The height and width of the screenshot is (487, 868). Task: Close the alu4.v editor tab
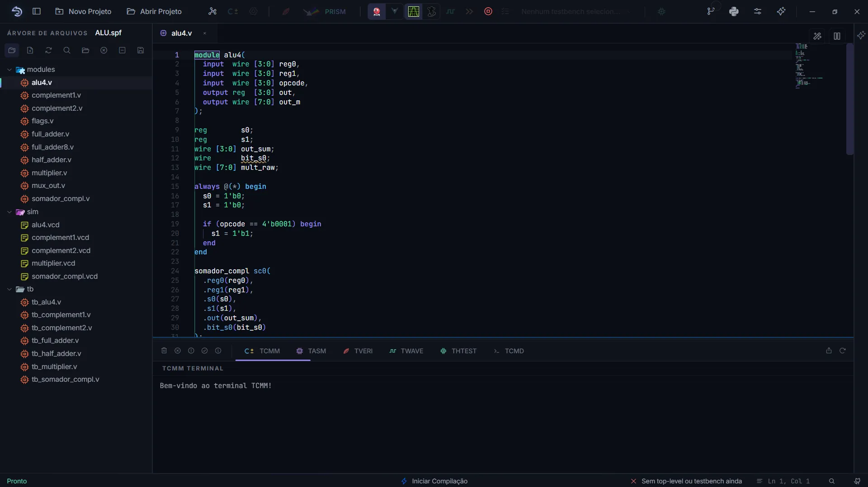click(205, 33)
